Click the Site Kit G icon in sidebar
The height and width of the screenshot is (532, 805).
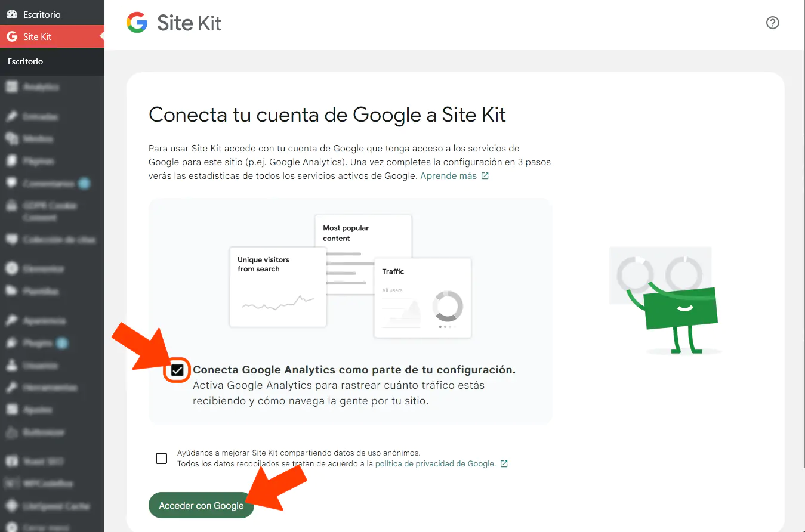tap(11, 36)
